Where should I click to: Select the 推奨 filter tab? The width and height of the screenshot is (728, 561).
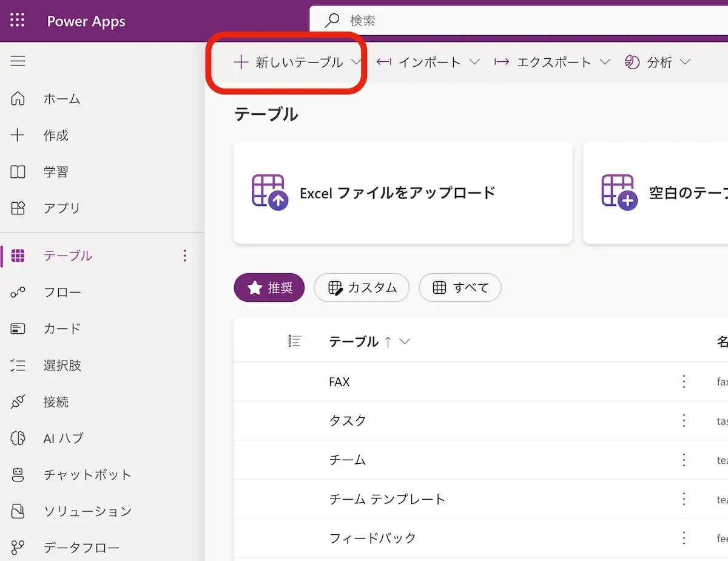point(269,288)
